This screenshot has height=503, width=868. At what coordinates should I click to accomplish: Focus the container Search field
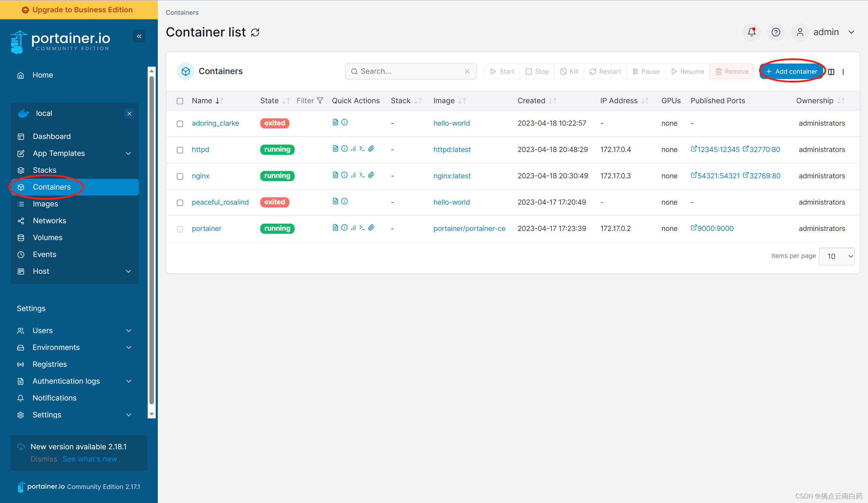[410, 71]
